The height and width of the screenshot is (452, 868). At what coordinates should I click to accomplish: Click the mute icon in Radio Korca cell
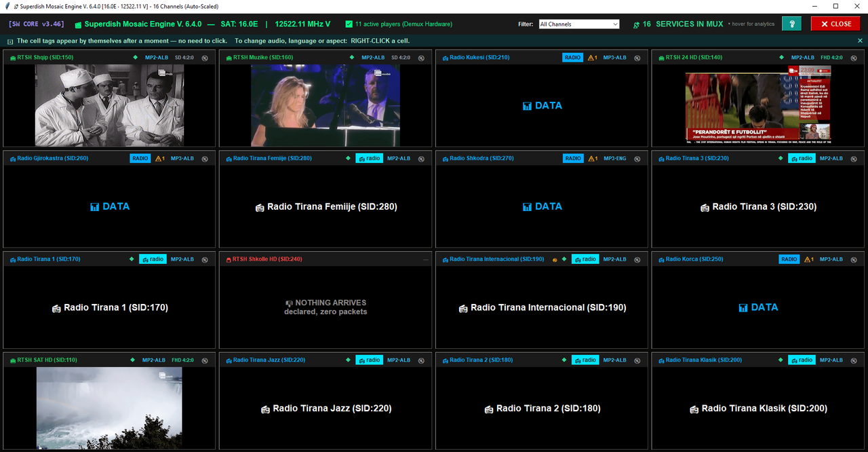click(854, 259)
